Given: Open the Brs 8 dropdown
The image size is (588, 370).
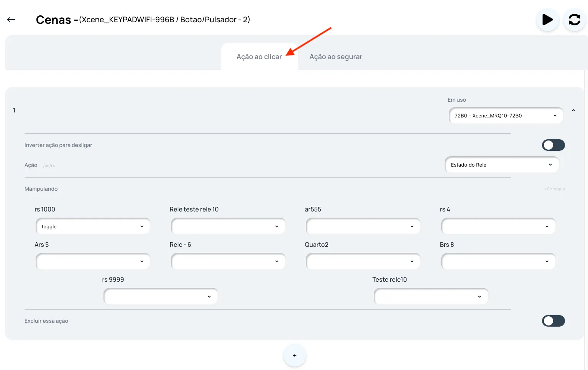Looking at the screenshot, I should click(x=498, y=261).
